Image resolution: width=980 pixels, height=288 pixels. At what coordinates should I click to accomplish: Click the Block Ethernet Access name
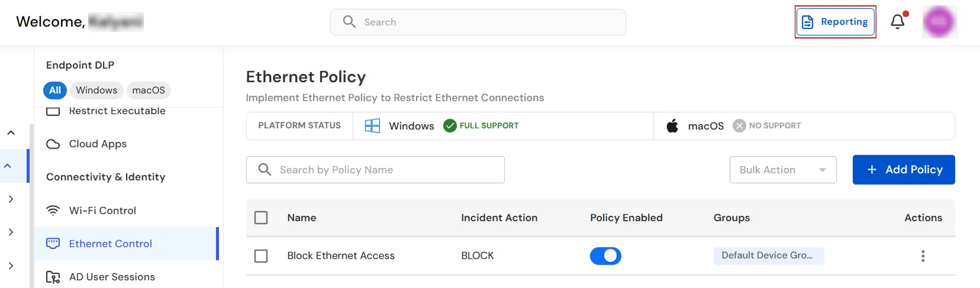point(341,255)
